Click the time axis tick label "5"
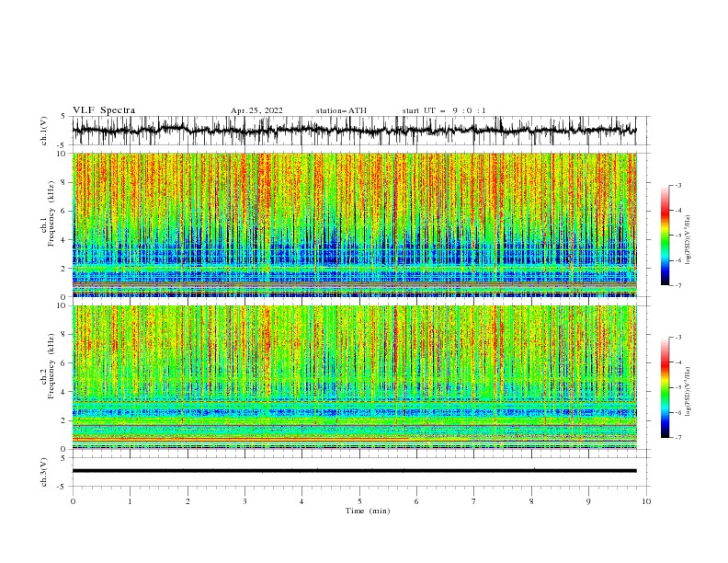 tap(359, 501)
